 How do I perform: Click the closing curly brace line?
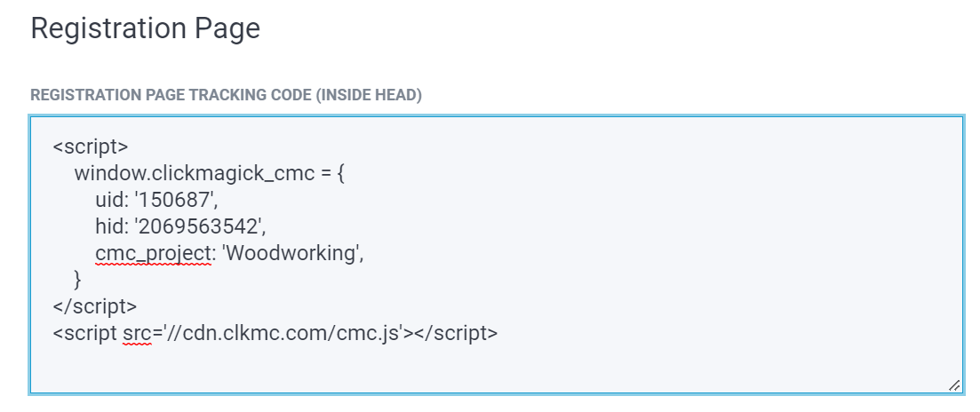click(78, 280)
